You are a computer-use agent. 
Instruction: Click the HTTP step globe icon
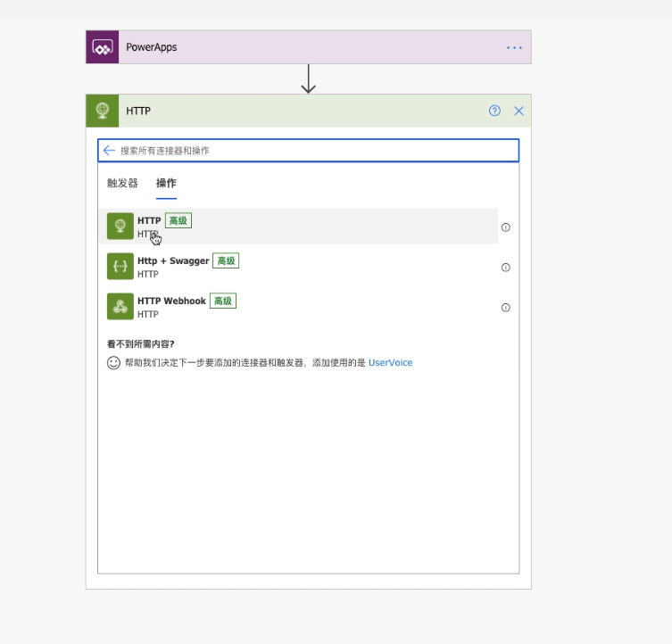pos(103,111)
